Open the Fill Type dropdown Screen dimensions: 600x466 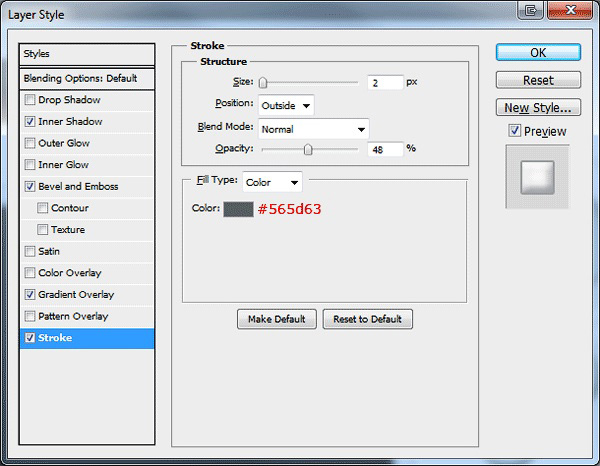272,182
